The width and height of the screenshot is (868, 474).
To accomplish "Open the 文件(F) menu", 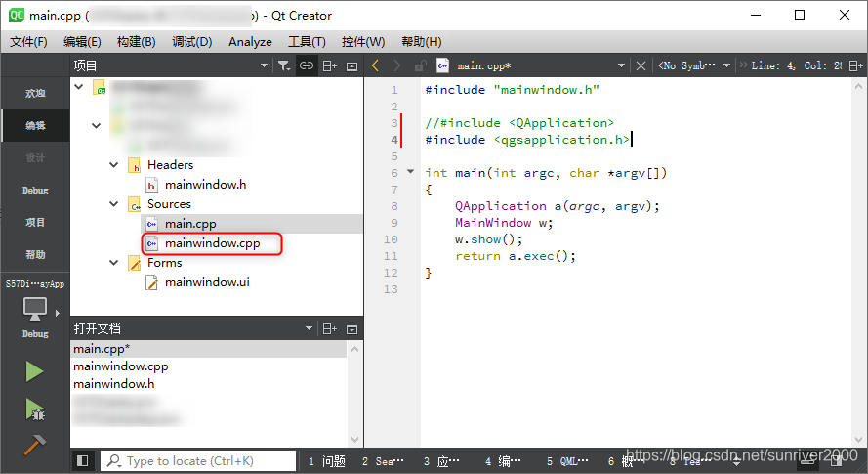I will pyautogui.click(x=28, y=42).
